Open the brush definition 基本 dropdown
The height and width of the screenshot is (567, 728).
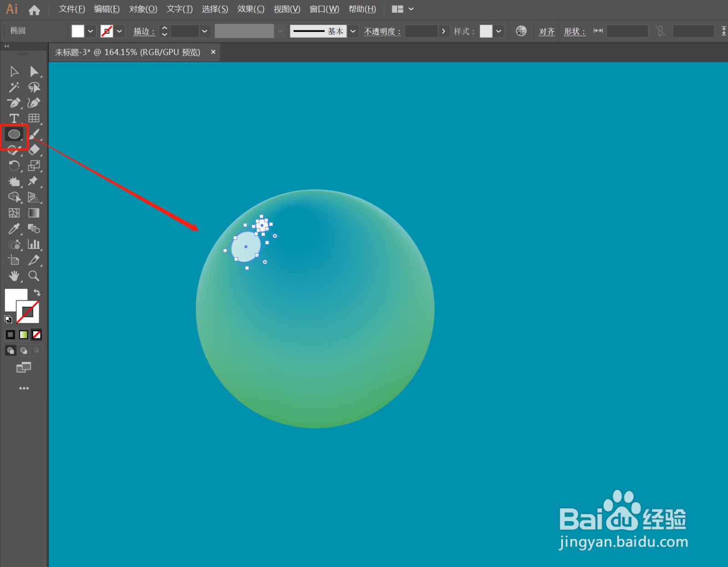353,31
